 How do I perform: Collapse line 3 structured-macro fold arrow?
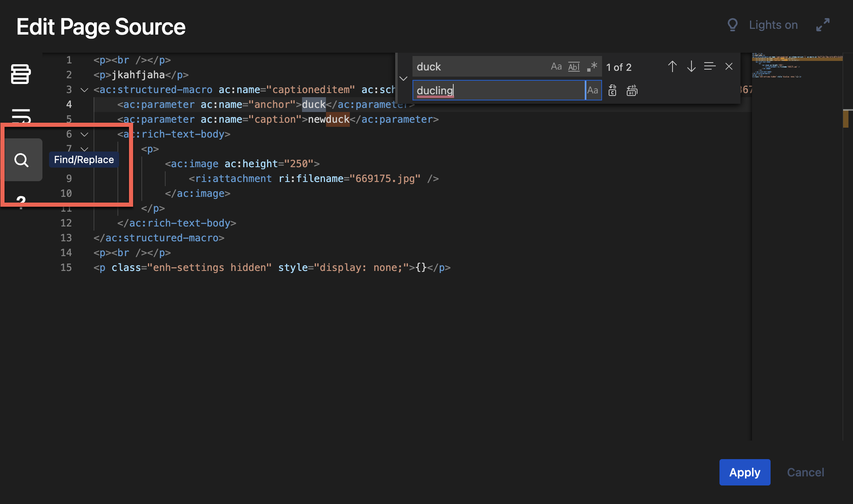(84, 90)
